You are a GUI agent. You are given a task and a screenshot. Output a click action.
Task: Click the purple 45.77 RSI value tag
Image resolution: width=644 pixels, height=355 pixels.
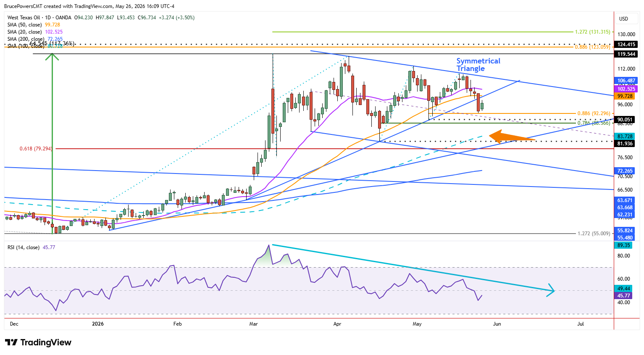click(x=623, y=296)
